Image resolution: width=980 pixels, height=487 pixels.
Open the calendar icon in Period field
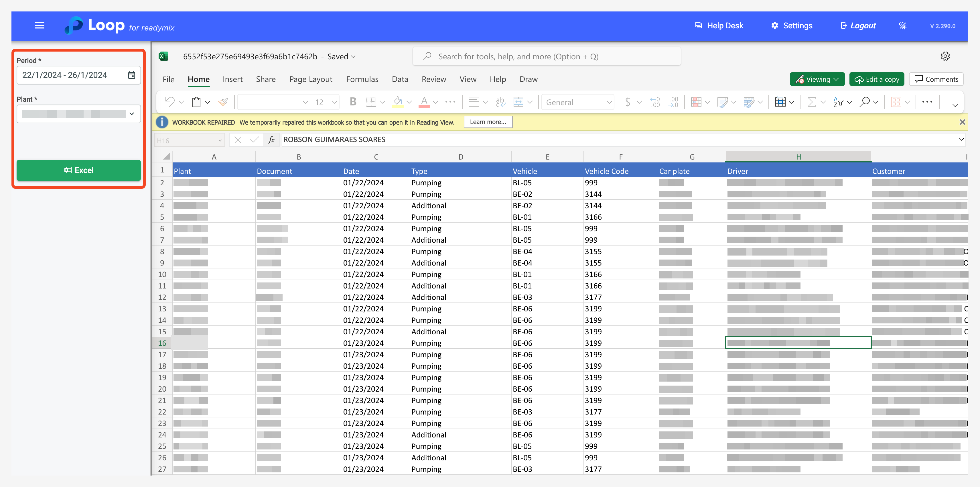tap(132, 75)
